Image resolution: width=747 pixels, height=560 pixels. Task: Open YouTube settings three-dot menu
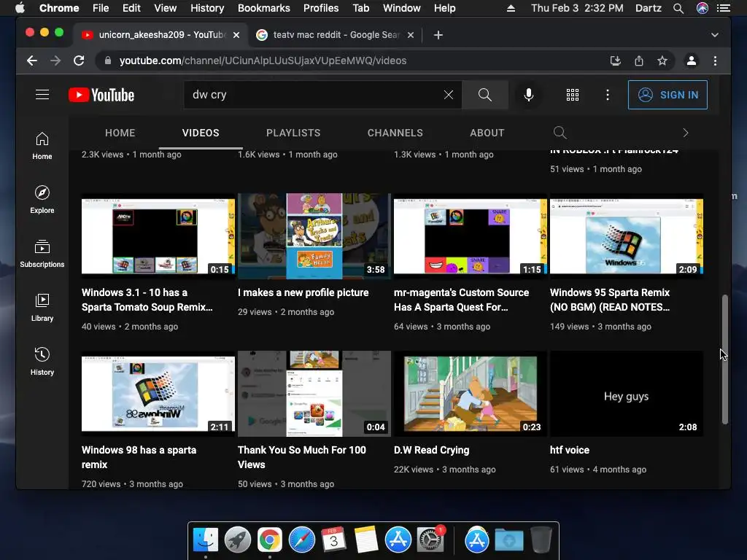608,95
